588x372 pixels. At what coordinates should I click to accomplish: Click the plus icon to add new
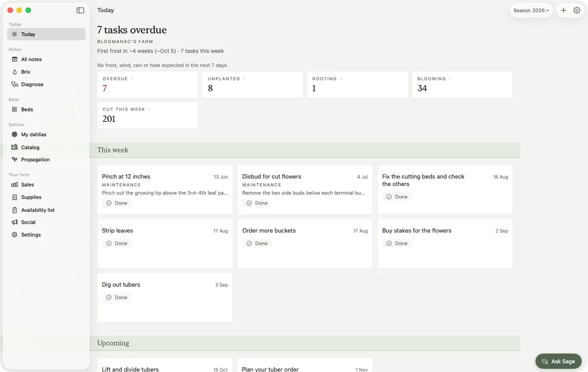click(563, 10)
